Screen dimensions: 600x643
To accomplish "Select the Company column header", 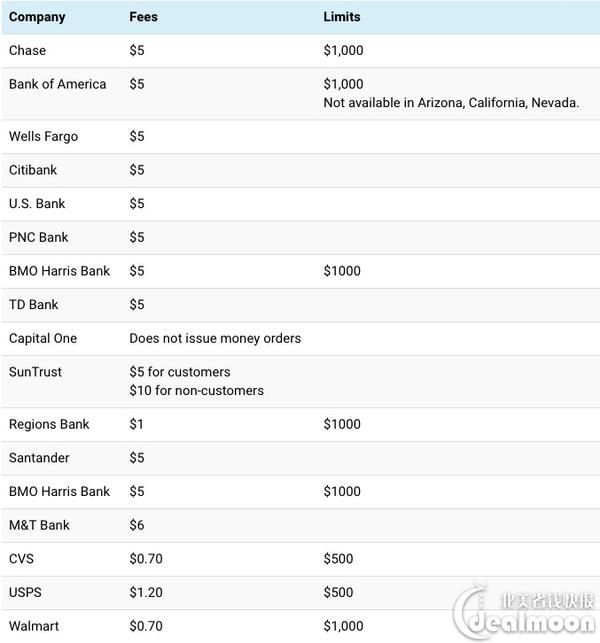I will [x=37, y=17].
